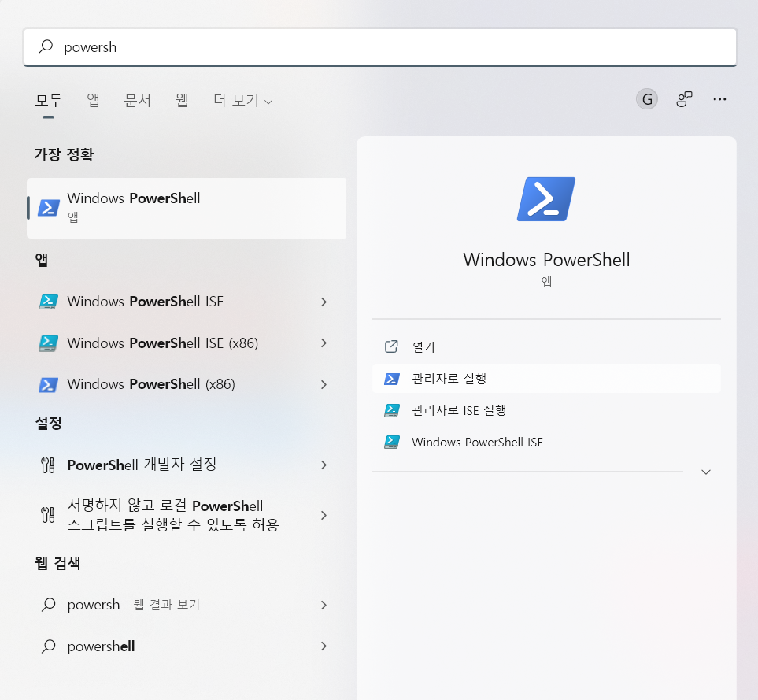Select the powershell web suggestion
758x700 pixels.
pyautogui.click(x=187, y=646)
